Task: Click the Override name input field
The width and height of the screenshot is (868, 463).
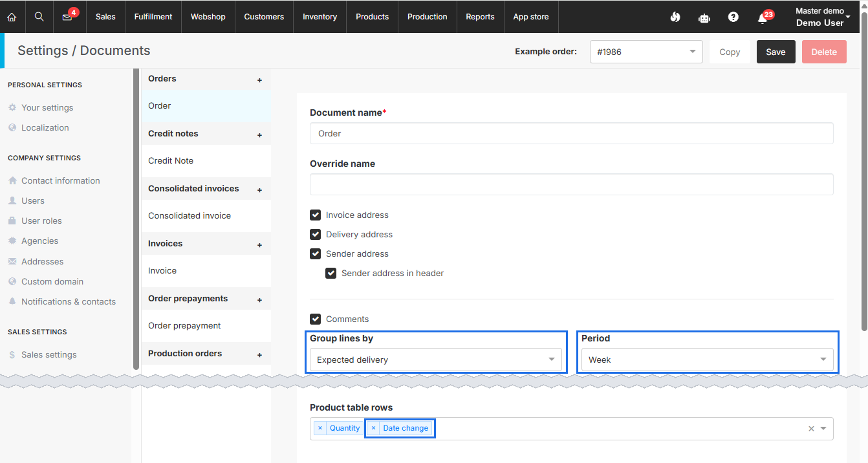Action: click(x=572, y=184)
